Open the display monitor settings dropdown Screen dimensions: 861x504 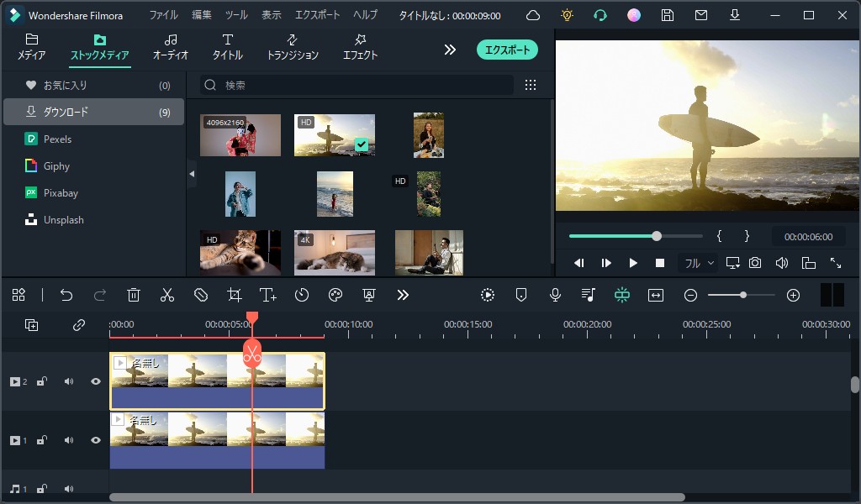733,263
